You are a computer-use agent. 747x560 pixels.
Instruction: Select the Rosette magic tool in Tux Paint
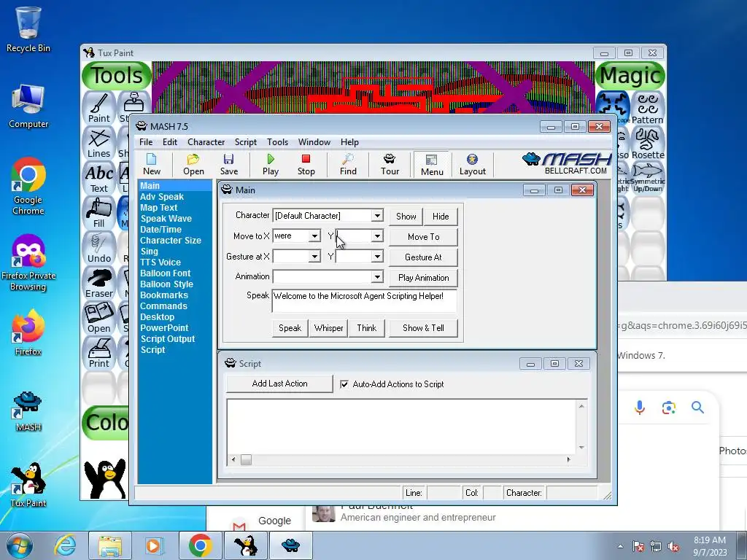point(648,143)
